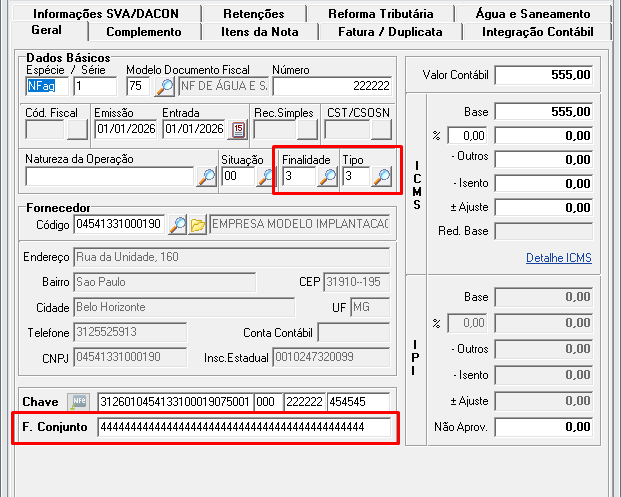Click the Valor Contábil field
The height and width of the screenshot is (497, 621).
544,75
